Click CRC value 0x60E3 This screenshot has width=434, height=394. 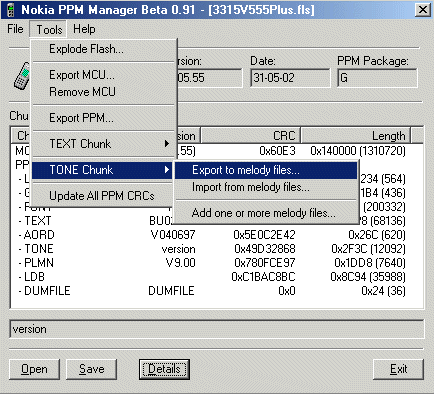277,151
